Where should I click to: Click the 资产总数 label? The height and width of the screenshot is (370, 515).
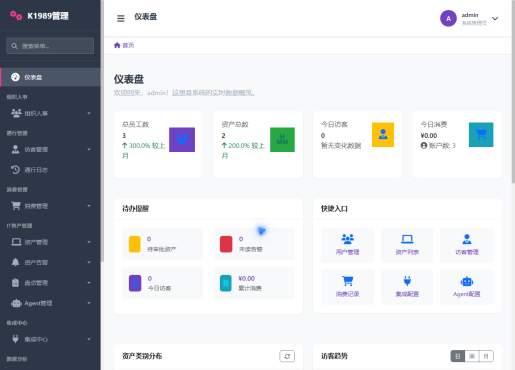[235, 124]
